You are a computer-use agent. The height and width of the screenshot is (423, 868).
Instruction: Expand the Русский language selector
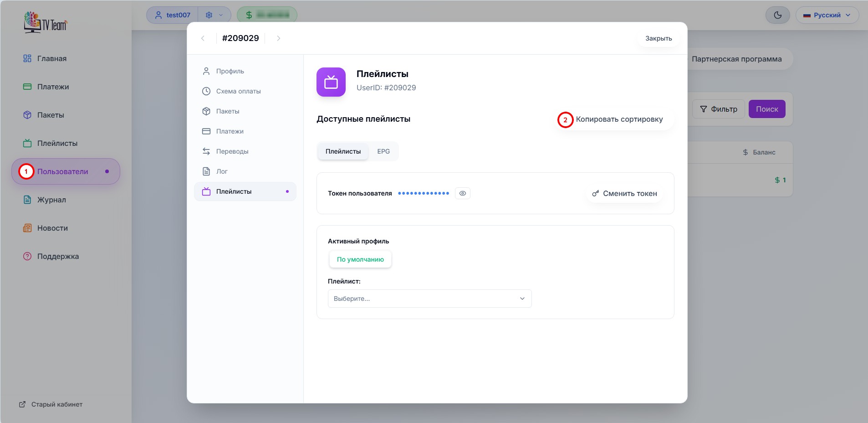[827, 15]
